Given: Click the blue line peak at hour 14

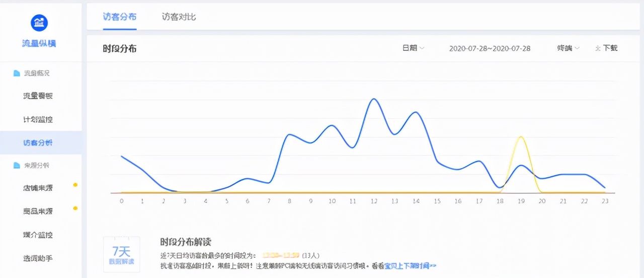Looking at the screenshot, I should tap(416, 112).
